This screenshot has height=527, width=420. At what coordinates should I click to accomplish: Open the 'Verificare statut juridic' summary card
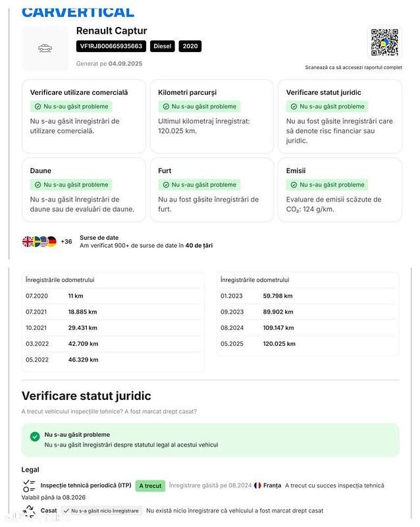pyautogui.click(x=340, y=116)
